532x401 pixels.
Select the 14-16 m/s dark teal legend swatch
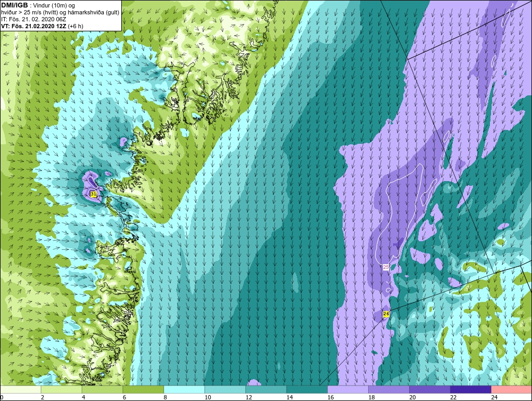click(x=307, y=389)
